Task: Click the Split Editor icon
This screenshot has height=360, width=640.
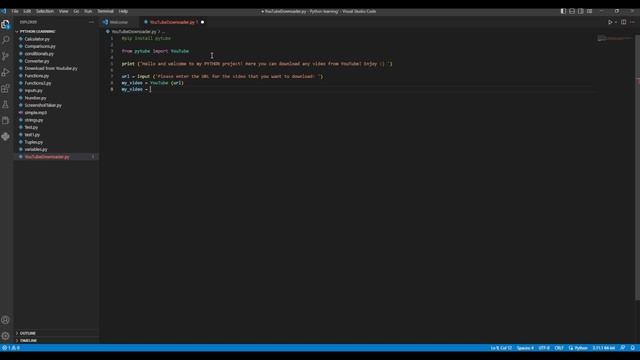Action: point(624,22)
